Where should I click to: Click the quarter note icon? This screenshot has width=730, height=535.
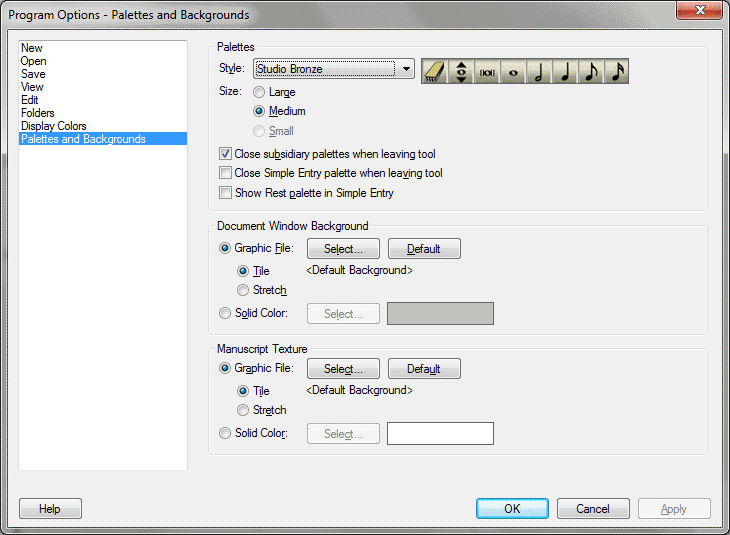pos(565,71)
